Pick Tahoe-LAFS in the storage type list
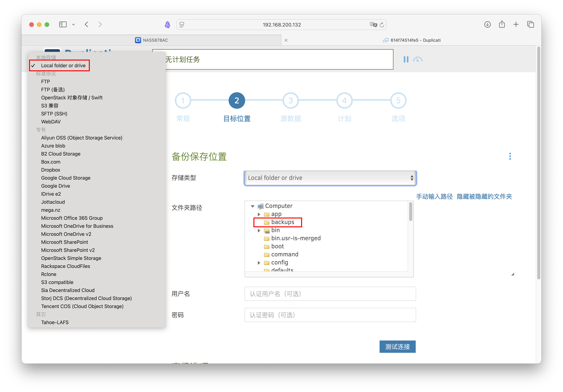The image size is (563, 392). click(x=55, y=323)
